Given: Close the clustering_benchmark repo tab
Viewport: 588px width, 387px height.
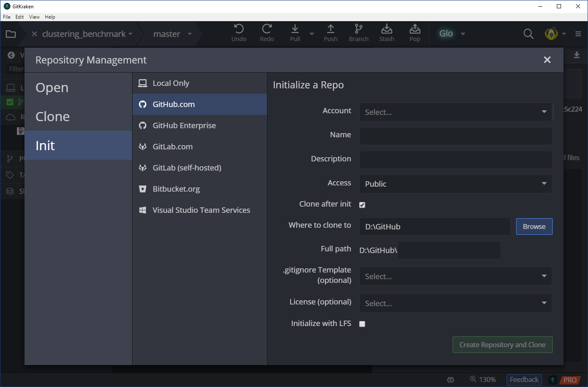Looking at the screenshot, I should click(34, 34).
